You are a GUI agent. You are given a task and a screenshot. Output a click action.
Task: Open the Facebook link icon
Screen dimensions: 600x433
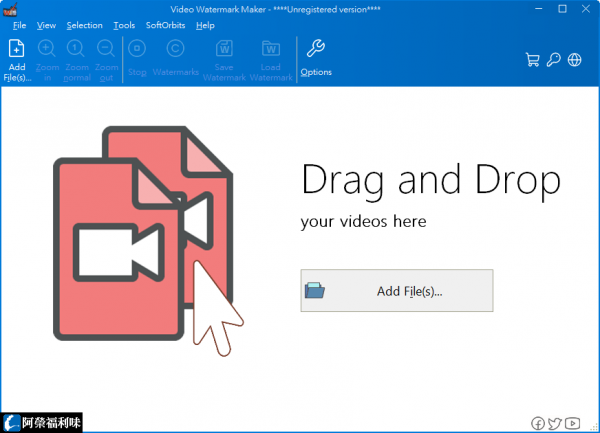tap(538, 423)
